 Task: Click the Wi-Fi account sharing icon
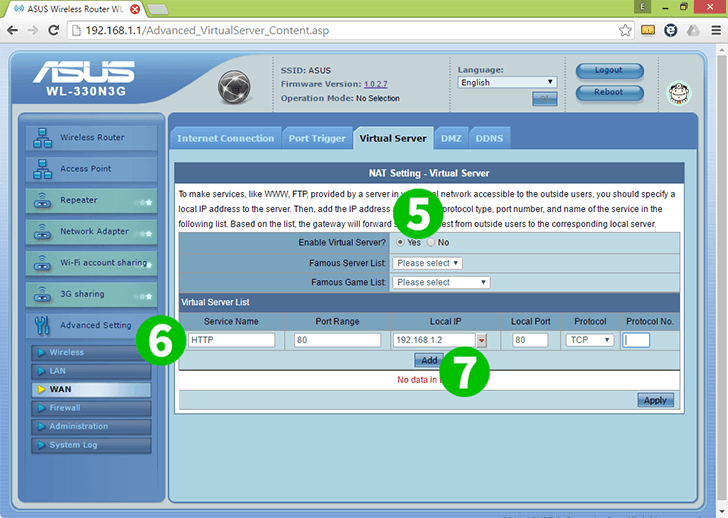point(42,263)
